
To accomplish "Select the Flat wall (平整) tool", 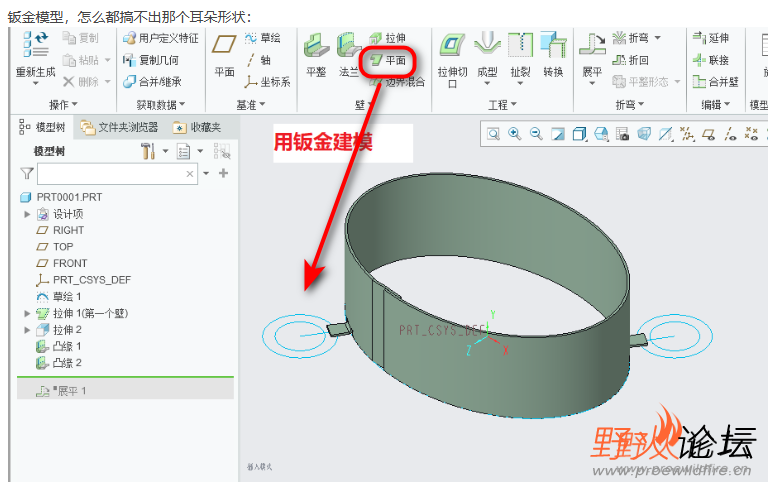I will point(316,55).
